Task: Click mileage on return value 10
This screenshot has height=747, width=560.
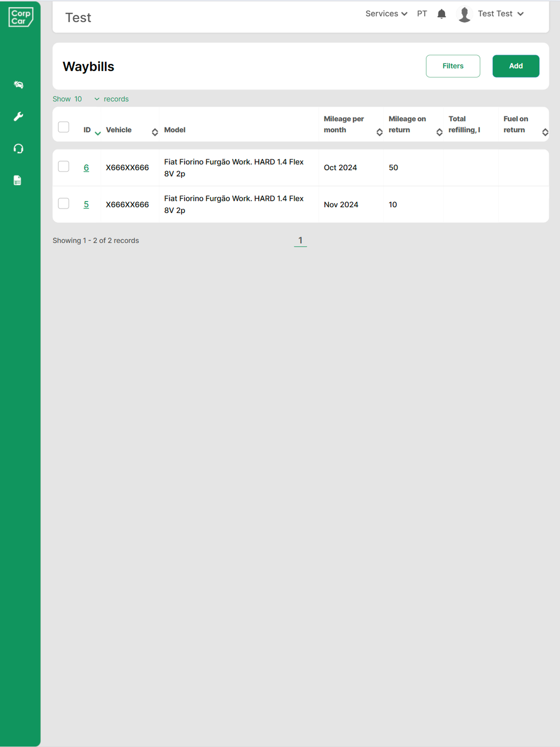Action: [x=393, y=205]
